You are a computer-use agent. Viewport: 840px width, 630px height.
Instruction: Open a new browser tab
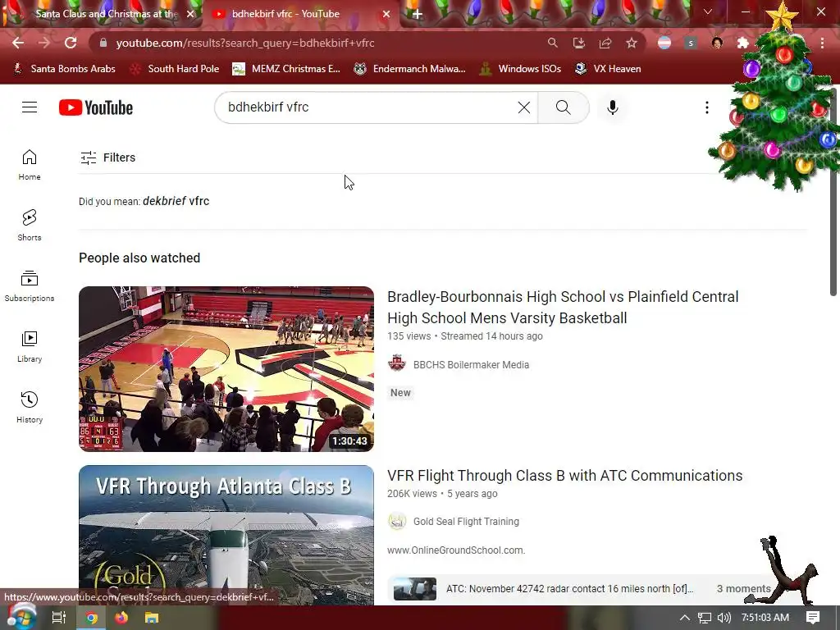(x=418, y=14)
